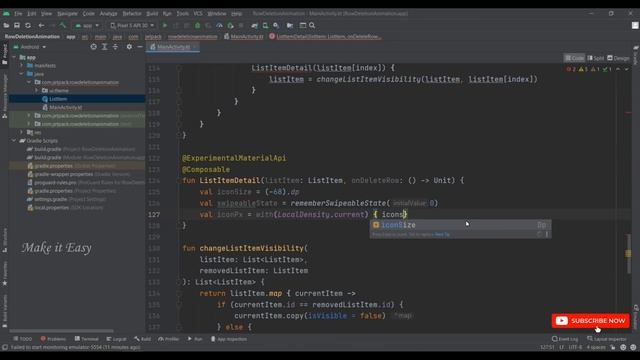Click the Open folder toolbar icon
640x360 pixels.
pyautogui.click(x=6, y=25)
